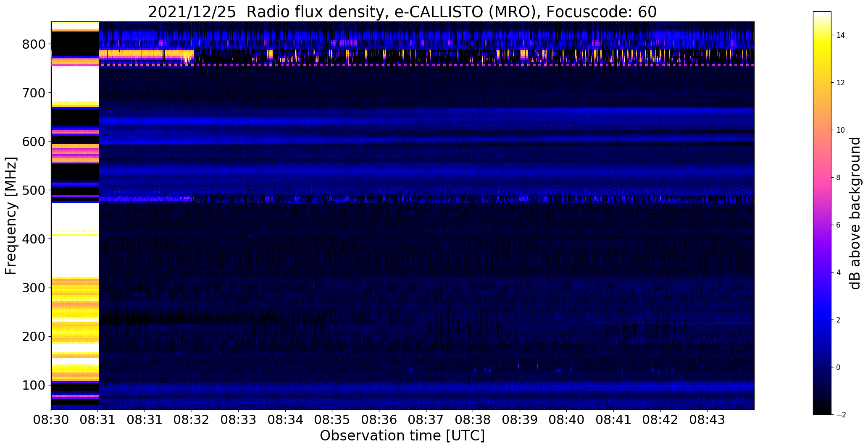This screenshot has height=448, width=868.
Task: Click the colorbar tick label 10
Action: tap(840, 130)
